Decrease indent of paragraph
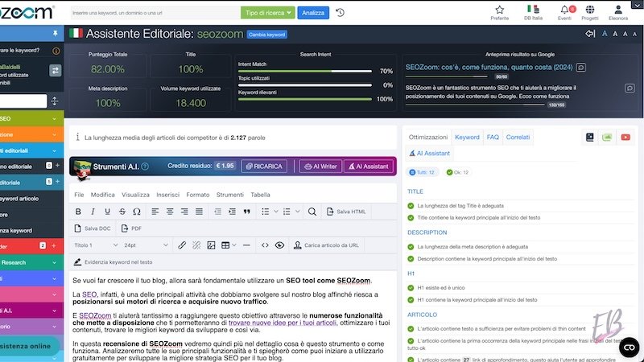This screenshot has width=644, height=362. [x=217, y=212]
